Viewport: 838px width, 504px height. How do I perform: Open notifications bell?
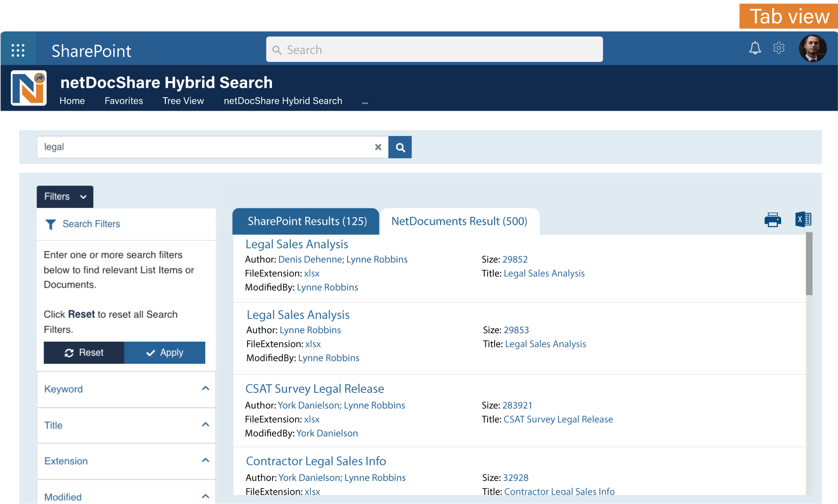[x=755, y=48]
